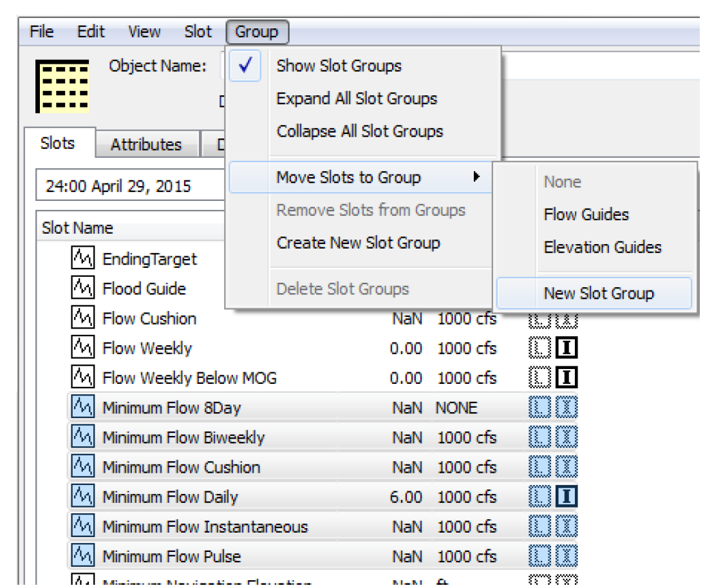Screen dimensions: 703x588
Task: Select the Minimum Flow Instantaneous row
Action: pyautogui.click(x=205, y=527)
